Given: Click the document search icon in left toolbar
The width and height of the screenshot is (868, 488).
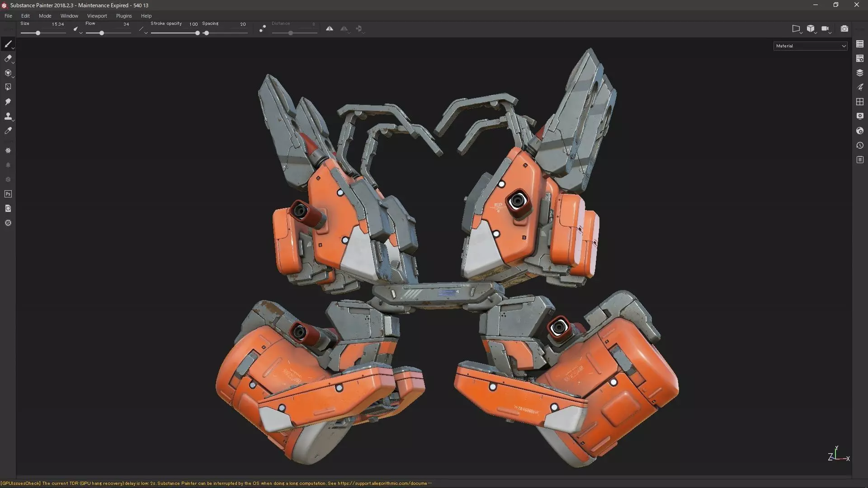Looking at the screenshot, I should [x=8, y=208].
